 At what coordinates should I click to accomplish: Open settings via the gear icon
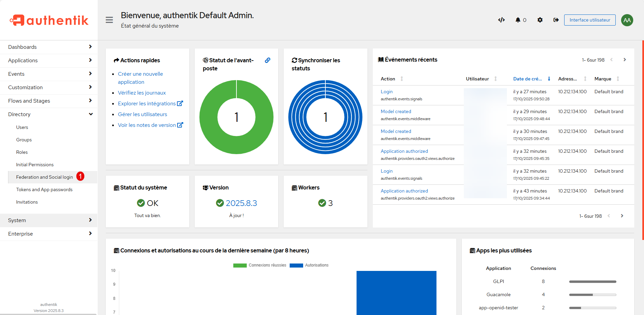540,20
